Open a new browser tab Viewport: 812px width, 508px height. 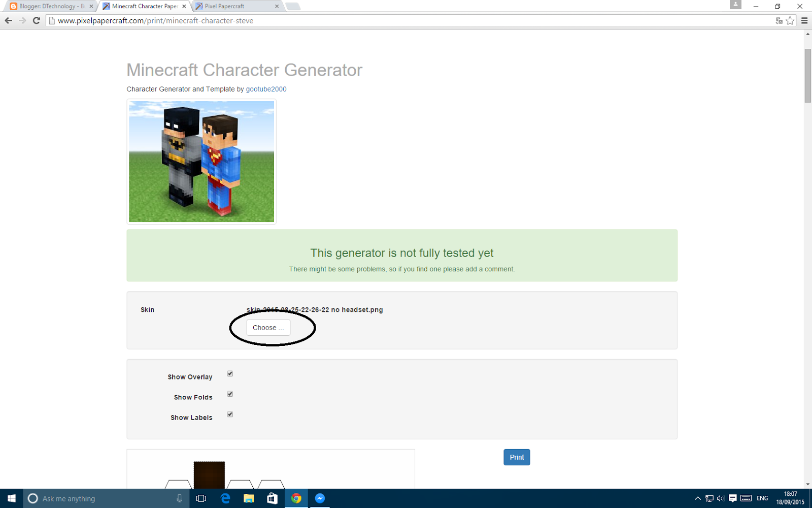click(293, 7)
